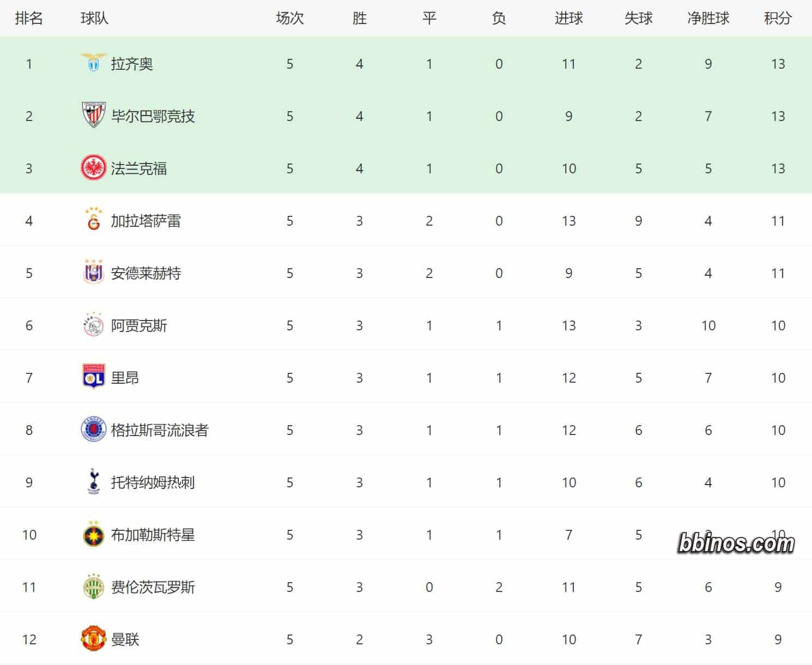Screen dimensions: 812x665
Task: Click the FCSB star badge icon
Action: coord(93,534)
